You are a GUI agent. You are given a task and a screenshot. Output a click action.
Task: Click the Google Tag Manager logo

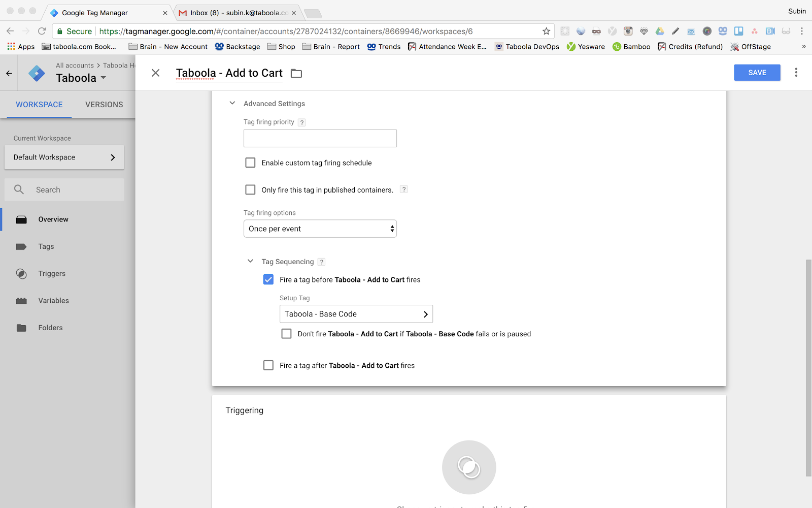[37, 74]
